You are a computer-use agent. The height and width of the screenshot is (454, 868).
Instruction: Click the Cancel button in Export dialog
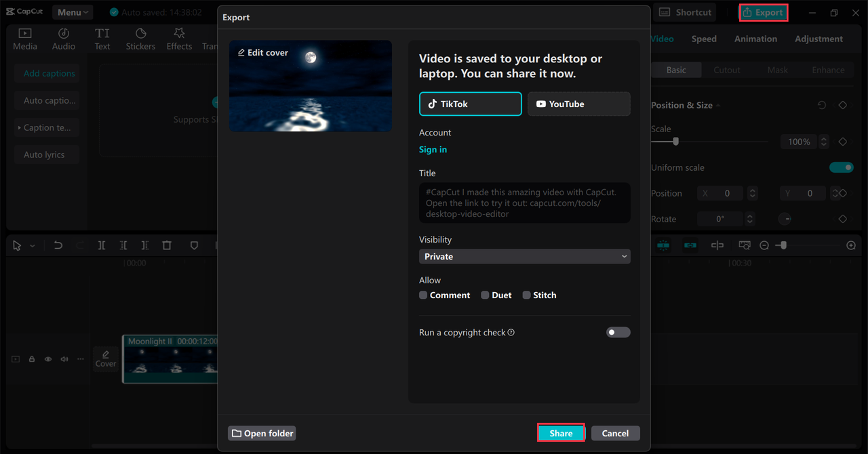[x=615, y=433]
